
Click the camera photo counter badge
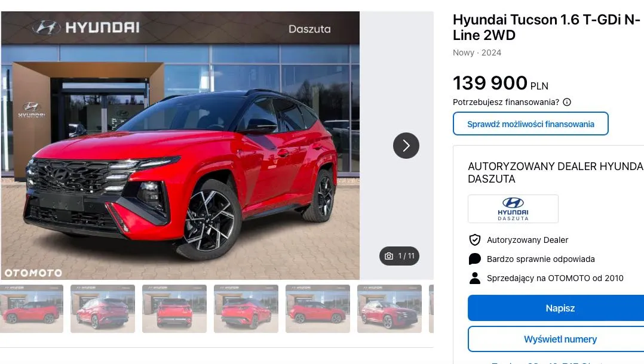click(x=399, y=255)
